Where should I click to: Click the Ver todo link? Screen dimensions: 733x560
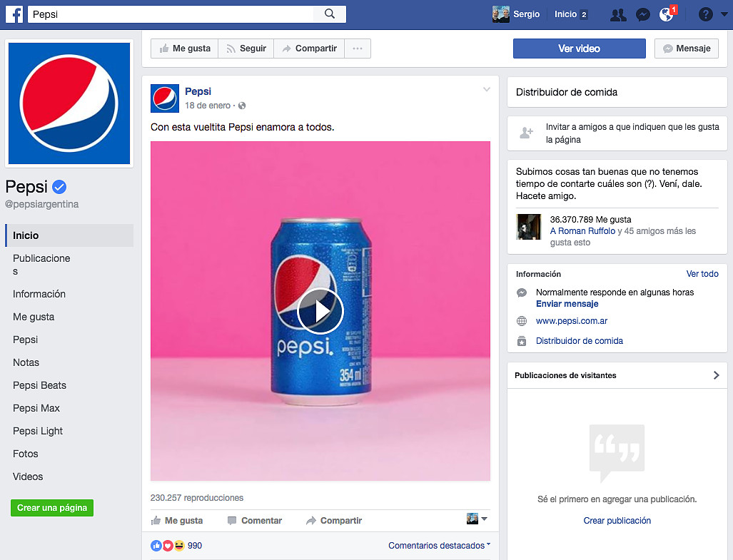(702, 274)
